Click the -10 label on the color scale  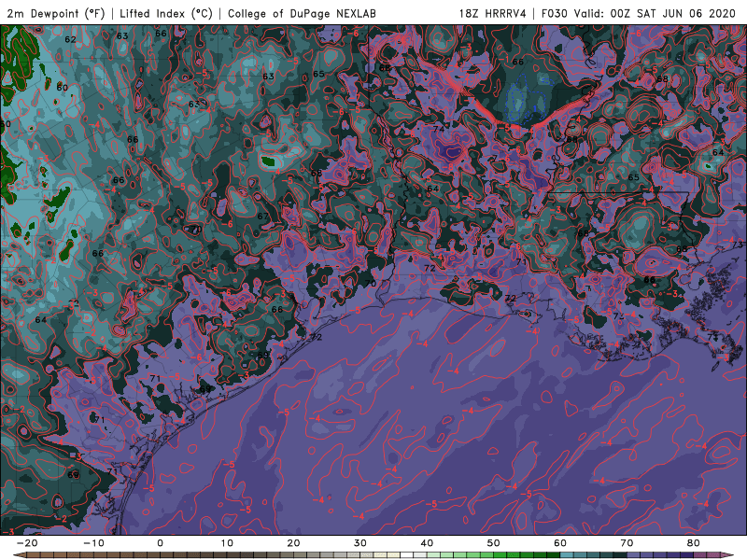pos(93,543)
